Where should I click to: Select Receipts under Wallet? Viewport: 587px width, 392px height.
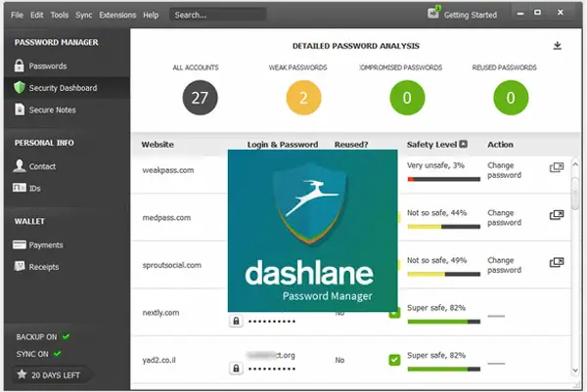pos(44,267)
